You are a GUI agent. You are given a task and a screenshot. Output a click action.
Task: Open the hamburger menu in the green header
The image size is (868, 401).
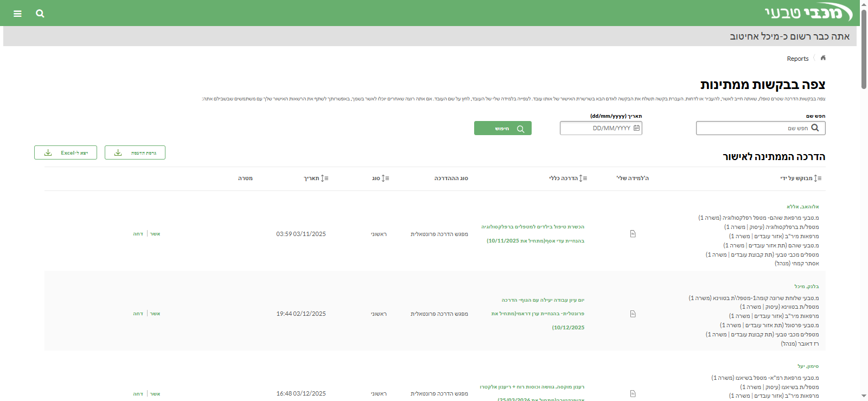coord(17,14)
